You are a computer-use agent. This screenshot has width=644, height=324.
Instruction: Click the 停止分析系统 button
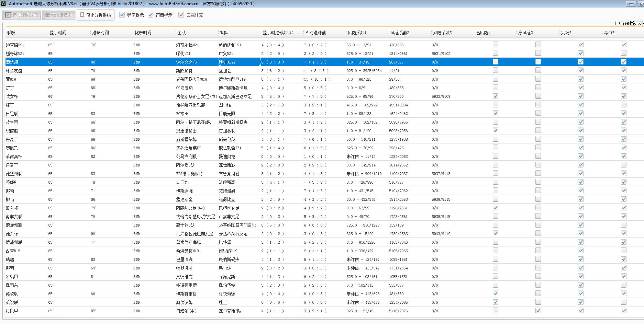pos(96,15)
